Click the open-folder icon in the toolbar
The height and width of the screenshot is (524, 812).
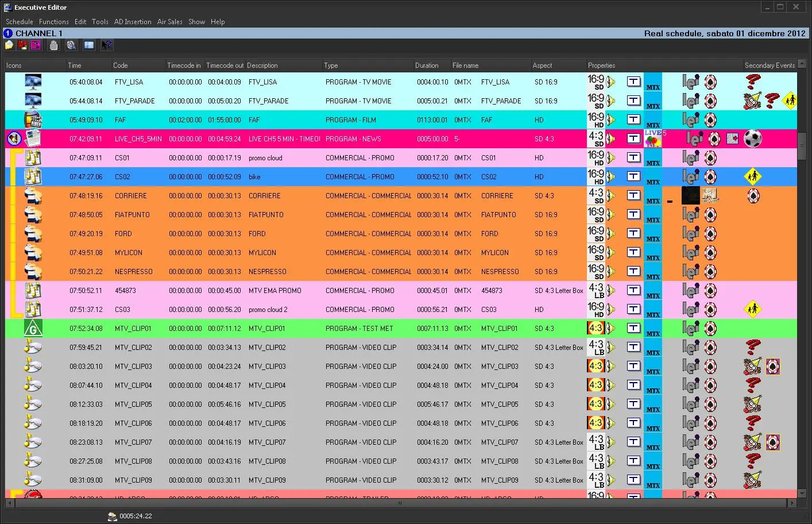[x=9, y=45]
